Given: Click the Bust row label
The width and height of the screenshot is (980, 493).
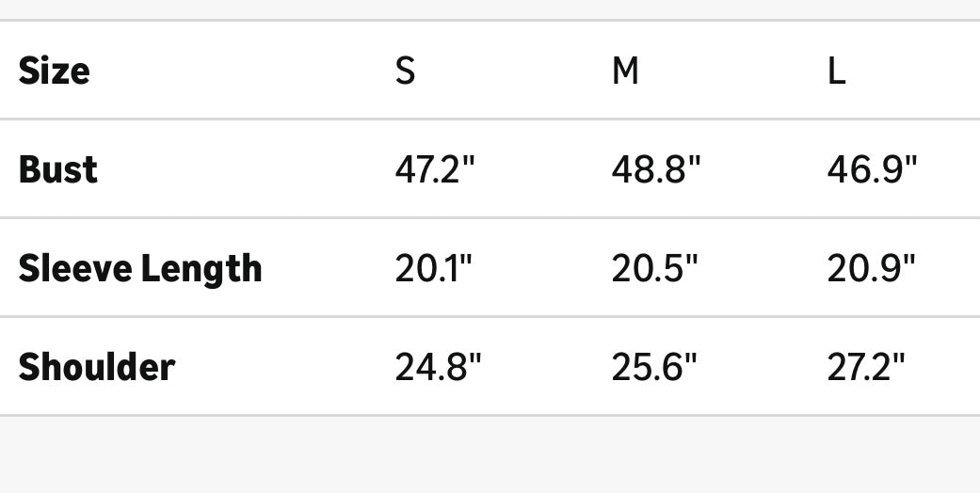Looking at the screenshot, I should (x=58, y=169).
